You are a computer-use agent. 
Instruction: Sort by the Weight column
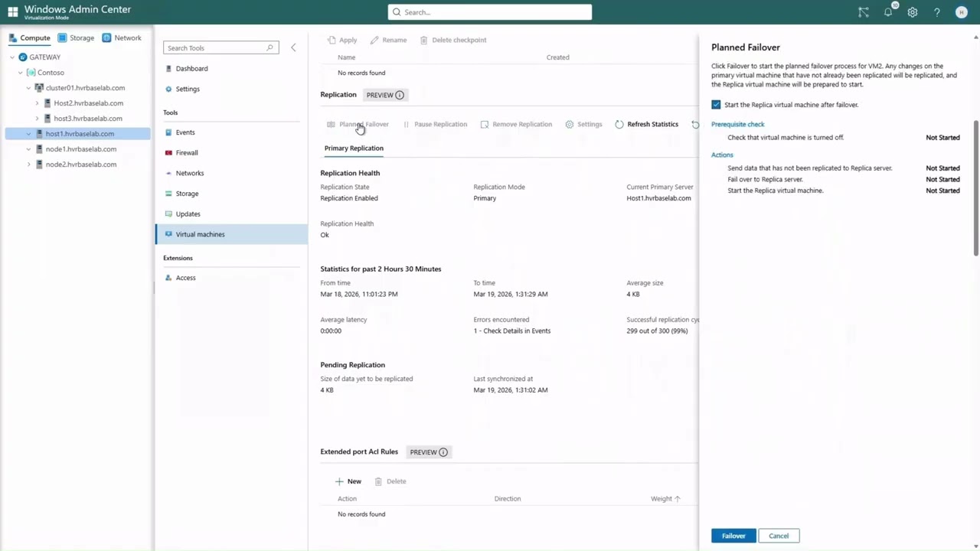tap(665, 499)
